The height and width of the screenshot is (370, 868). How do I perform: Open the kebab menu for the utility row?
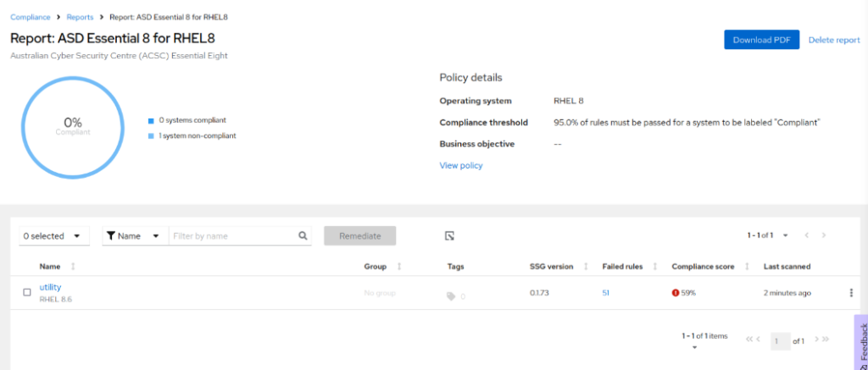point(851,293)
